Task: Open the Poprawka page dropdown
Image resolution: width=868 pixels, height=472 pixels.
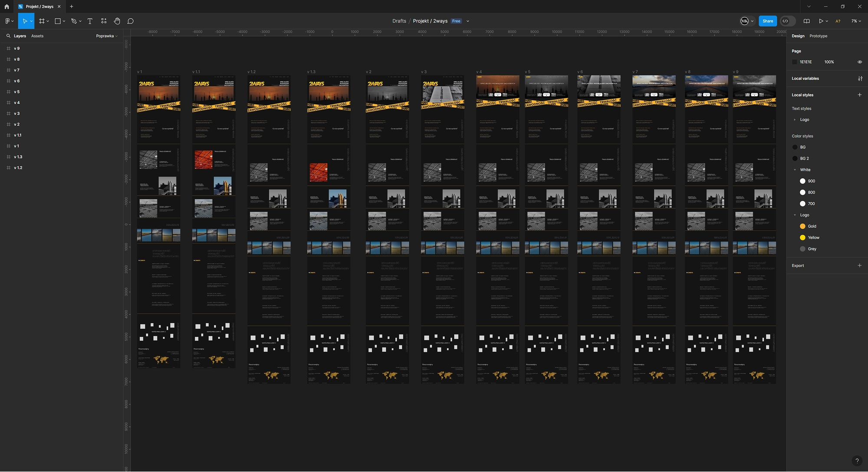Action: 107,36
